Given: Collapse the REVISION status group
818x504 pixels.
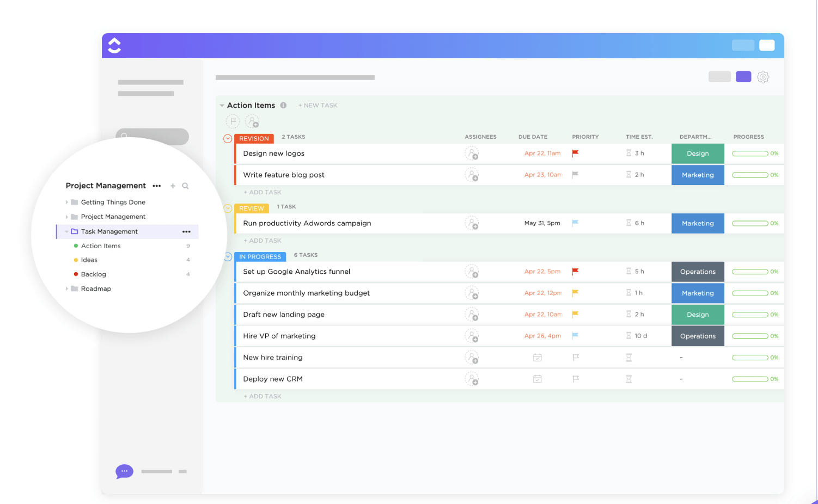Looking at the screenshot, I should pyautogui.click(x=228, y=139).
